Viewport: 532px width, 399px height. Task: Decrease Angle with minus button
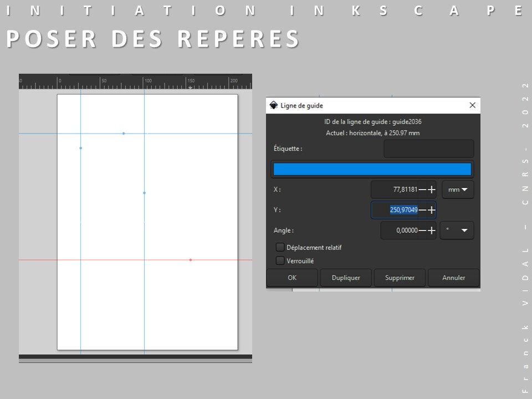pyautogui.click(x=422, y=231)
